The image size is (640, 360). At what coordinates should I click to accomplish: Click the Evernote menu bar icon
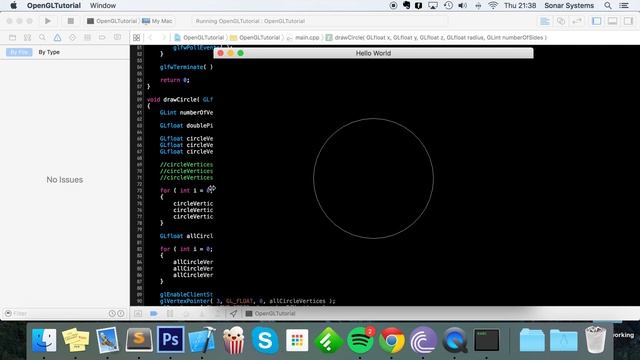point(406,6)
